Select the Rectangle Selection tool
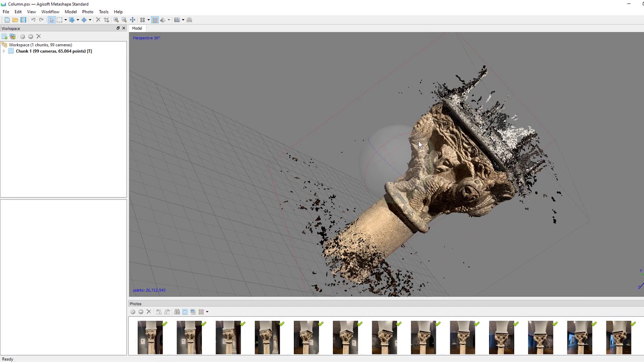This screenshot has height=362, width=644. [x=59, y=20]
